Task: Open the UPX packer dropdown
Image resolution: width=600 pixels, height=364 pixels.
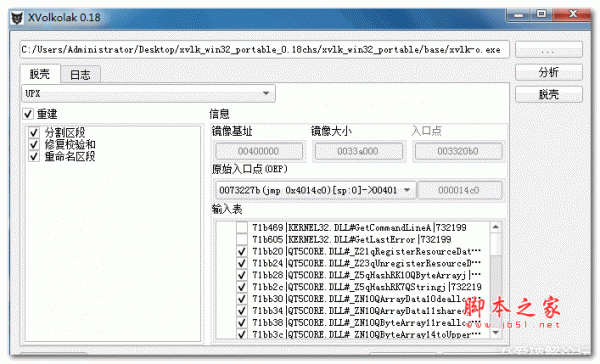Action: (148, 93)
